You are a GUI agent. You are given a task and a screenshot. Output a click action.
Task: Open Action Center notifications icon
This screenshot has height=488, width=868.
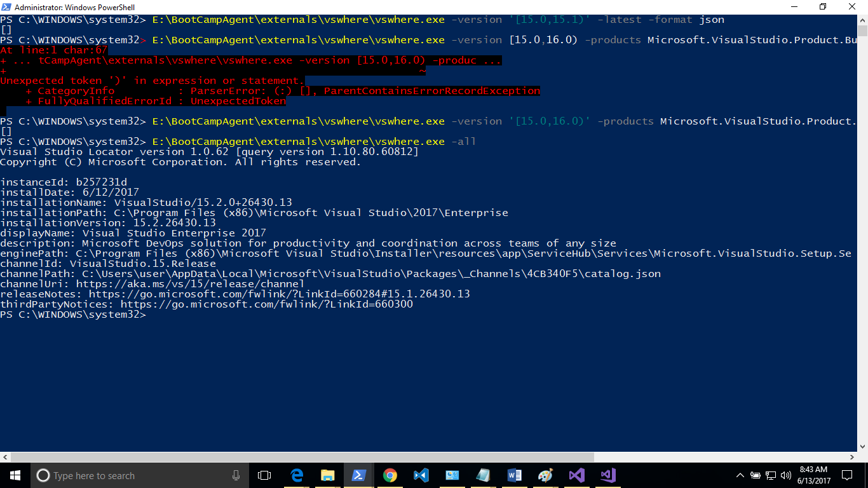tap(848, 475)
